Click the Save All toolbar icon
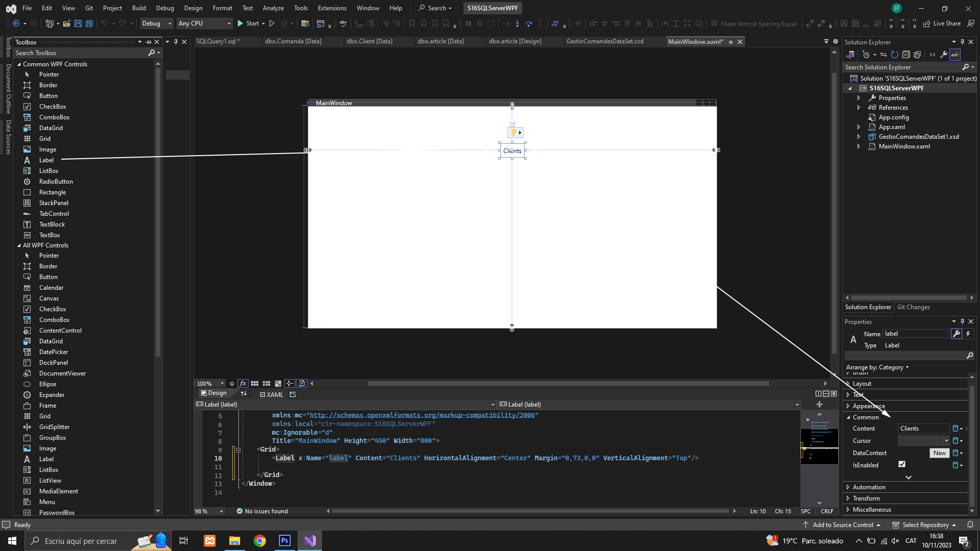Screen dimensions: 980x551 tap(89, 23)
